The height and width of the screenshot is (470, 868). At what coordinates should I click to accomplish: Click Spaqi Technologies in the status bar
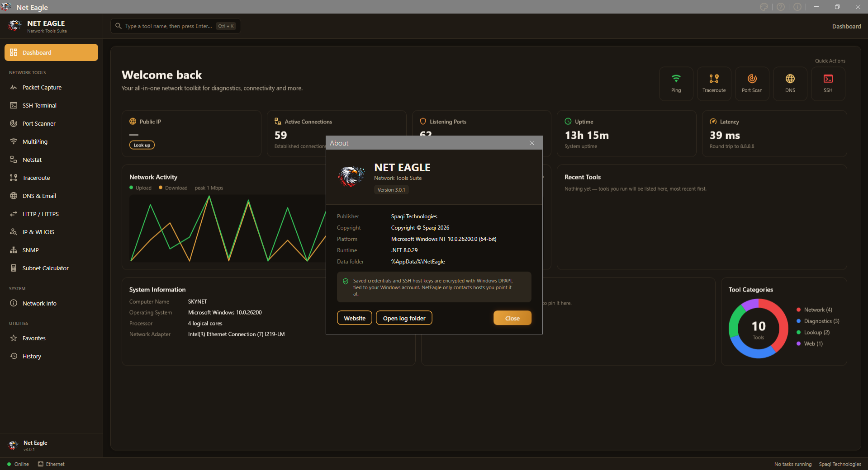pos(840,464)
